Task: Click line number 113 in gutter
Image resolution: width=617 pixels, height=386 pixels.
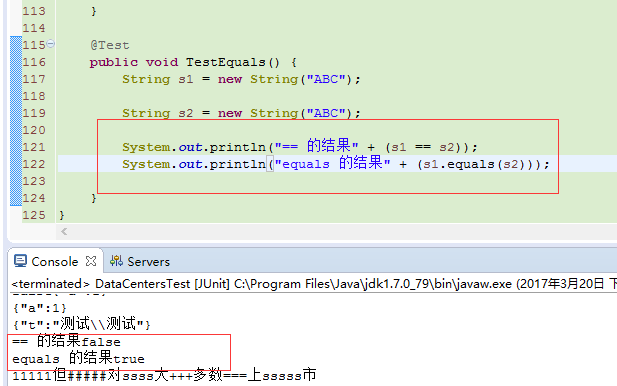Action: click(34, 11)
